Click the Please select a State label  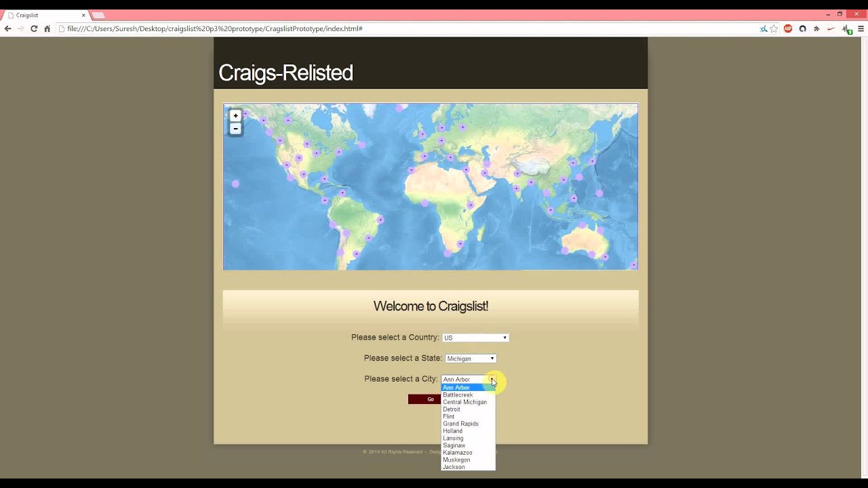pos(403,358)
